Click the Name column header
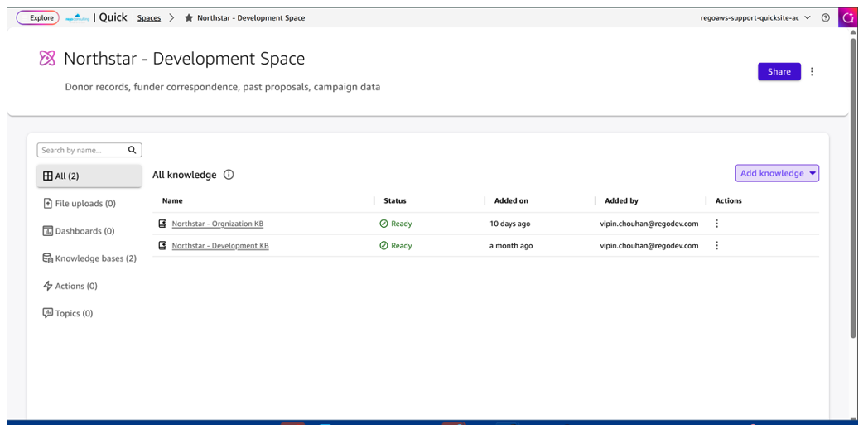868x429 pixels. pyautogui.click(x=172, y=200)
